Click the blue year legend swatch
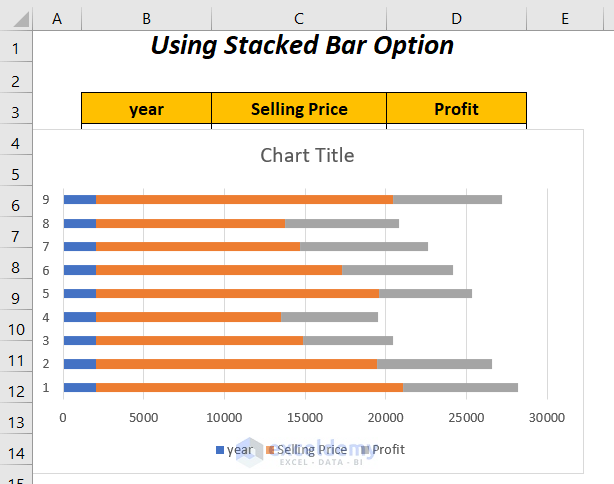This screenshot has width=614, height=484. [220, 451]
